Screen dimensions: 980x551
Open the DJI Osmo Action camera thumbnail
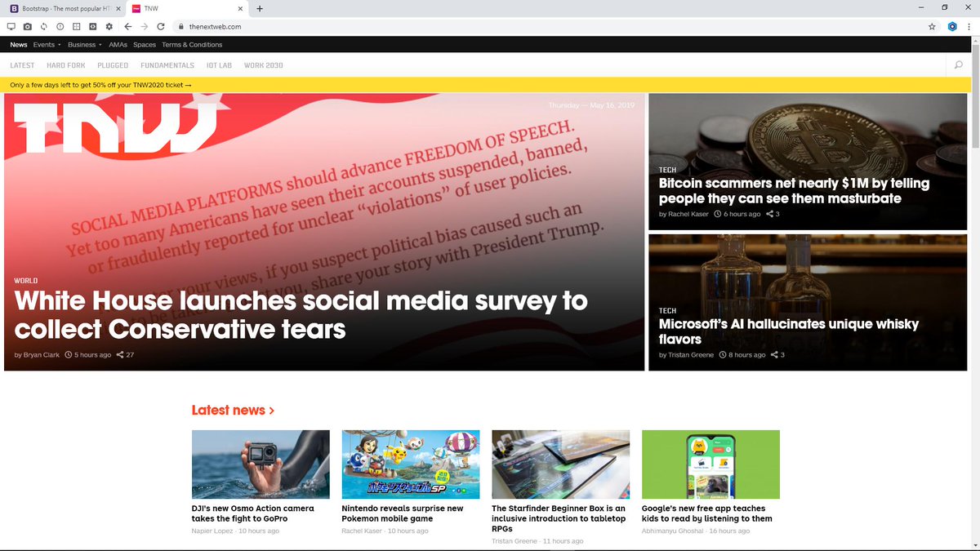261,464
